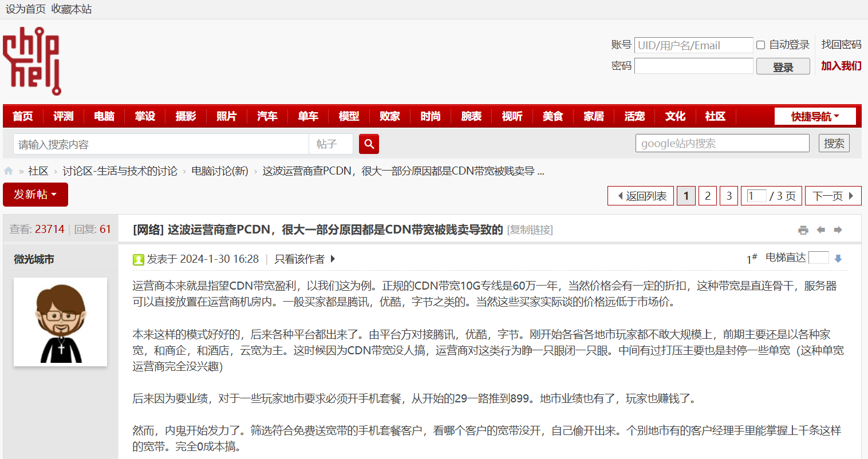Go to next thread with right arrow icon
The height and width of the screenshot is (459, 868).
[x=838, y=230]
